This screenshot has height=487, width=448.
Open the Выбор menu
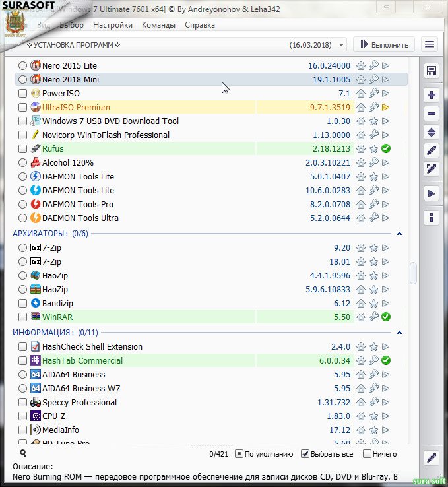[x=71, y=25]
